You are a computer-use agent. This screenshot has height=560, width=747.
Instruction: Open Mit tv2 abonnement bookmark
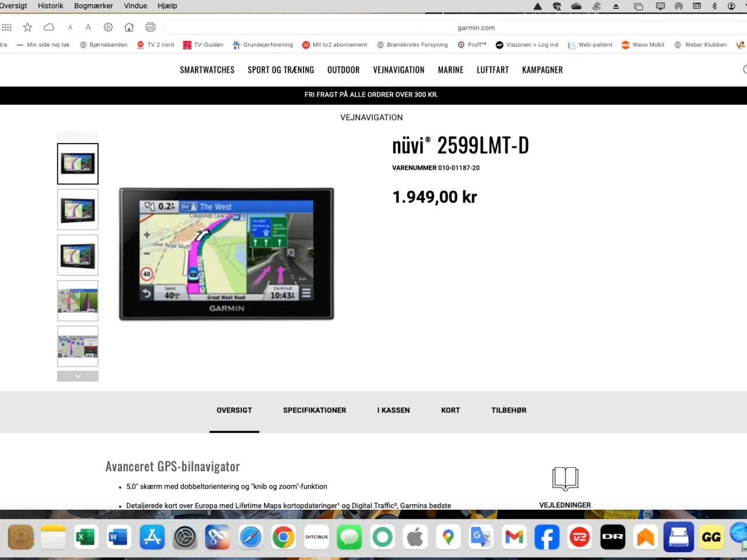[x=334, y=45]
